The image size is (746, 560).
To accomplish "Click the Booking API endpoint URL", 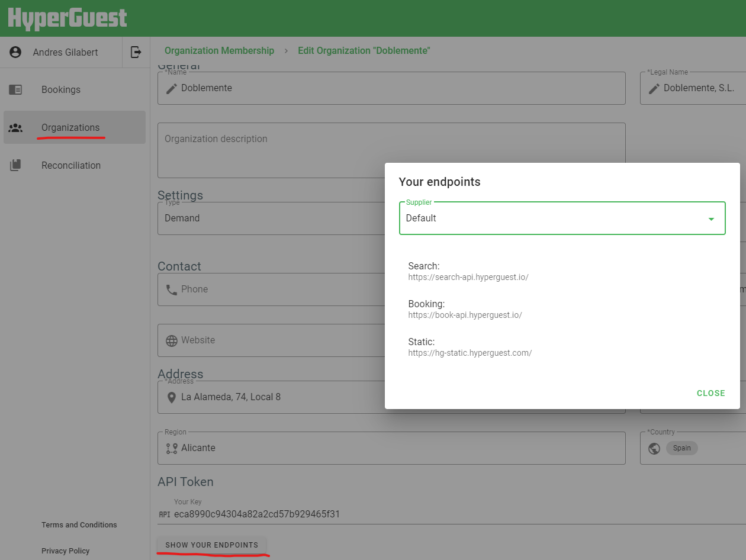I will [x=465, y=315].
